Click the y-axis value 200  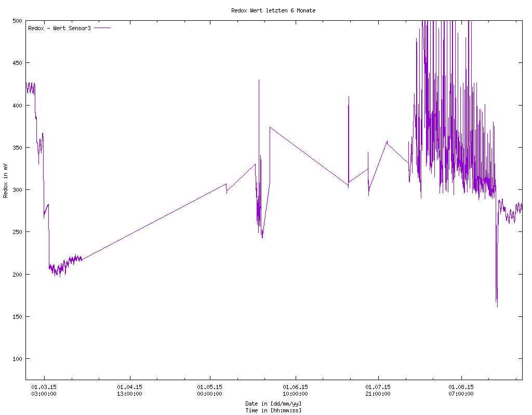point(17,274)
